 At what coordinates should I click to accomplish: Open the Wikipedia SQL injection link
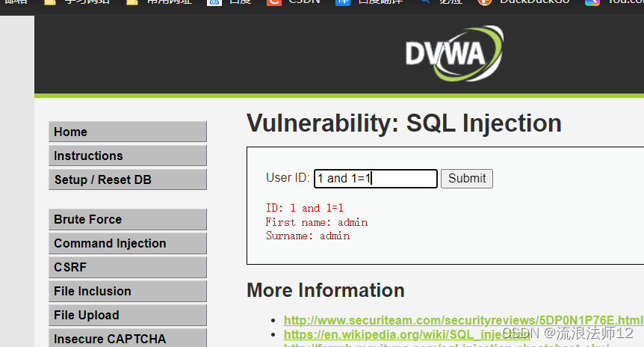(x=406, y=335)
